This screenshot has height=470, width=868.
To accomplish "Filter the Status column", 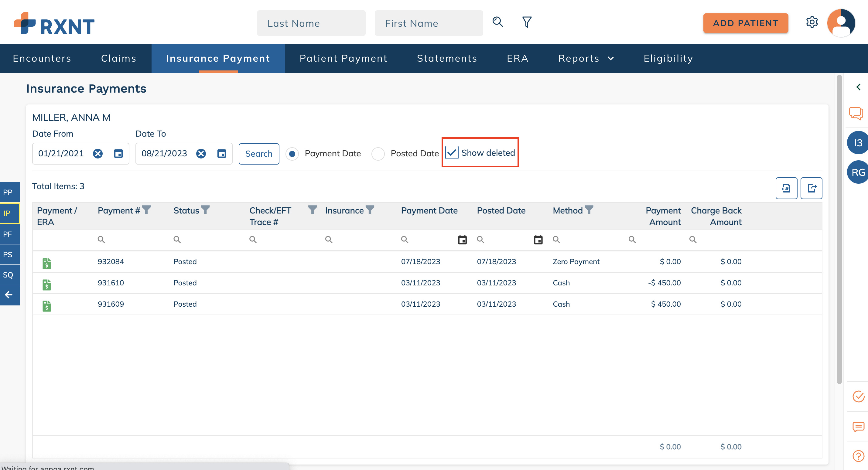I will 205,210.
